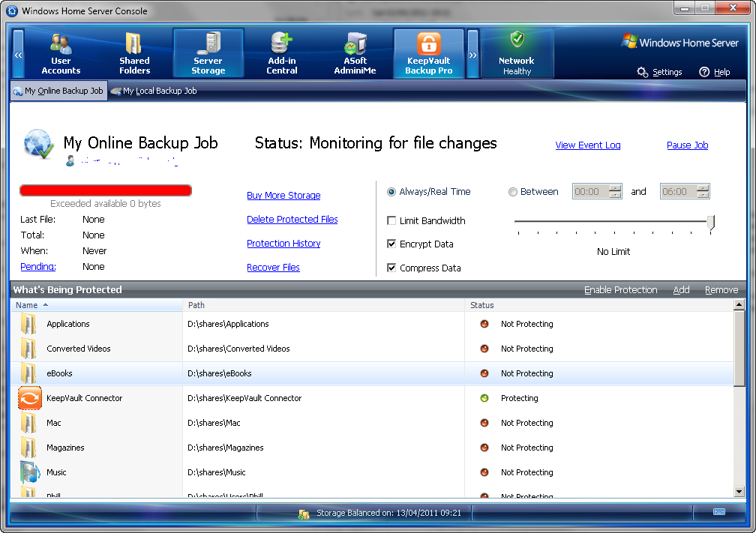Select the Between time range radio button
The image size is (756, 533).
point(512,192)
